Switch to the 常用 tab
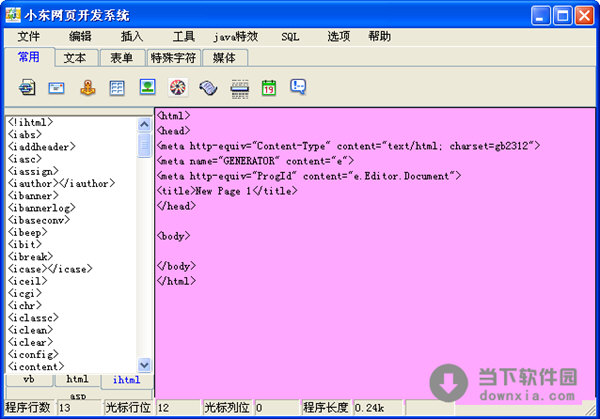The width and height of the screenshot is (600, 419). [x=29, y=57]
